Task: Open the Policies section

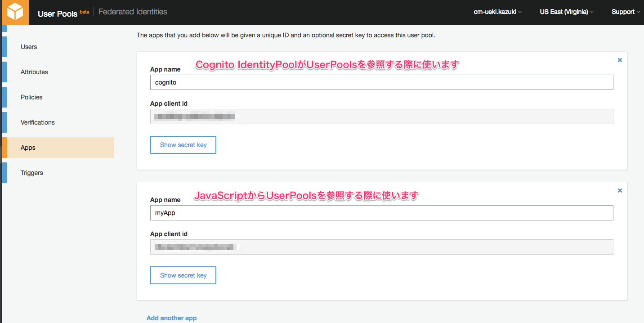Action: (31, 97)
